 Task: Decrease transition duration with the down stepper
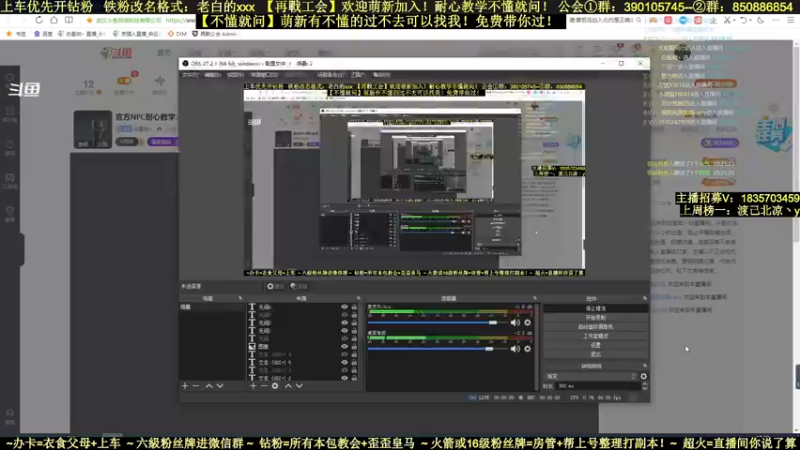pyautogui.click(x=645, y=388)
